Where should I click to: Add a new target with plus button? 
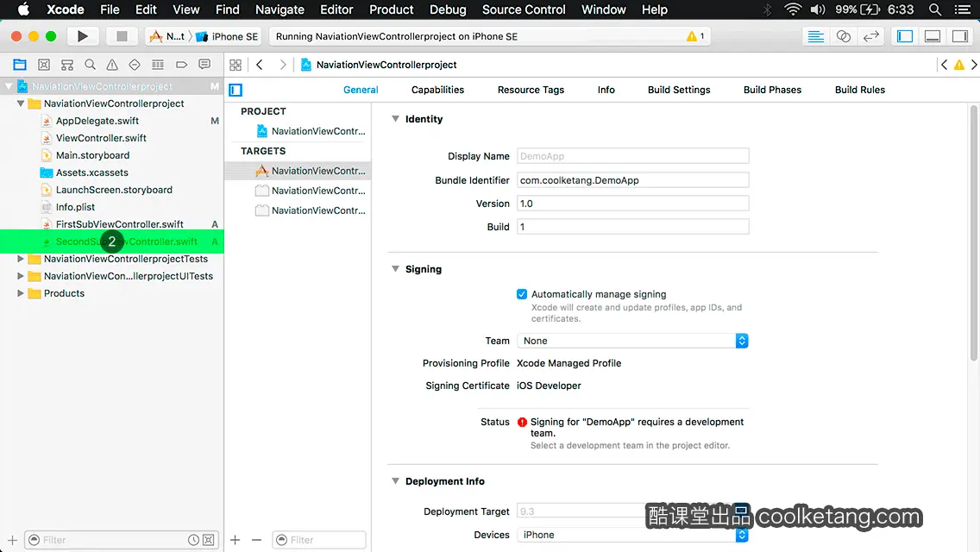pos(235,540)
